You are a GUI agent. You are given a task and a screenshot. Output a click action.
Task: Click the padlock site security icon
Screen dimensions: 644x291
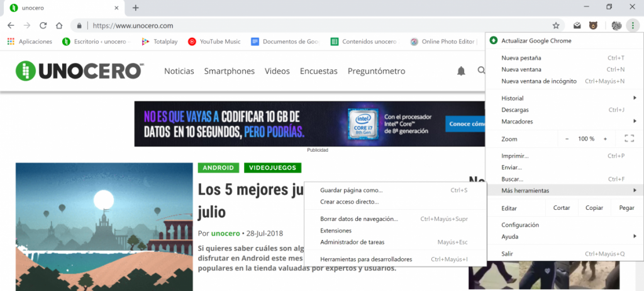click(79, 26)
